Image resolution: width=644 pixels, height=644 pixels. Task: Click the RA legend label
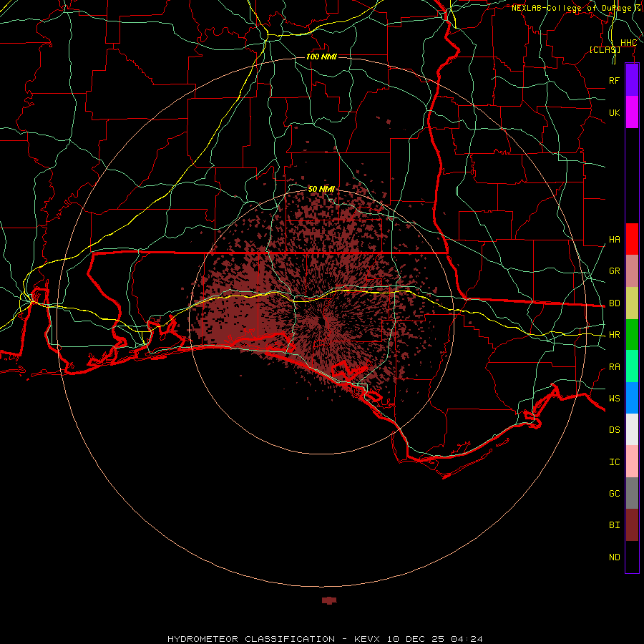(x=614, y=367)
